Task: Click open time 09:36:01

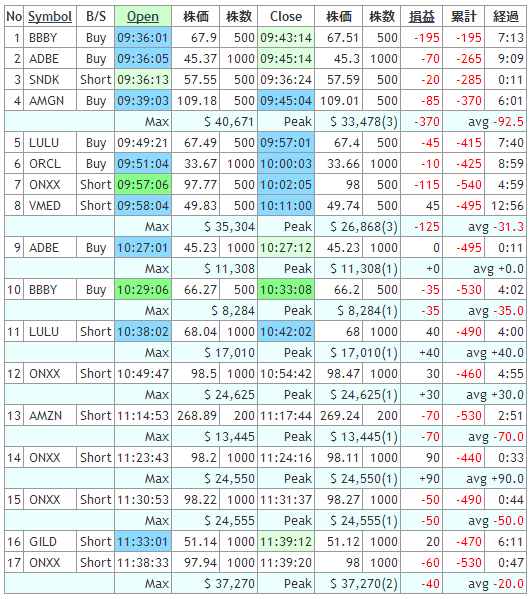Action: [x=143, y=38]
